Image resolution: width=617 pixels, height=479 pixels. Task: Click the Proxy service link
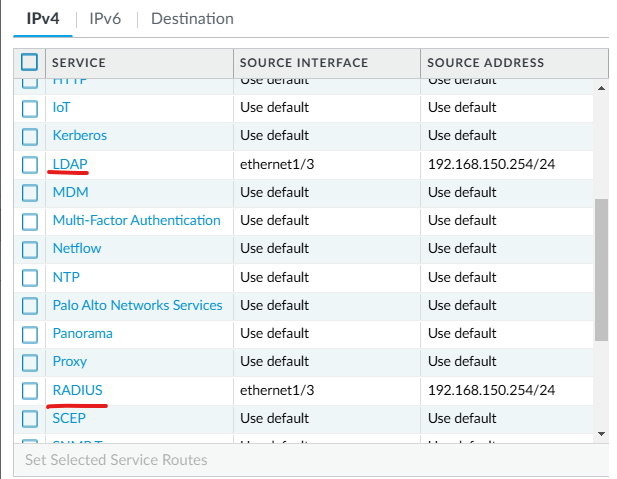(x=69, y=361)
